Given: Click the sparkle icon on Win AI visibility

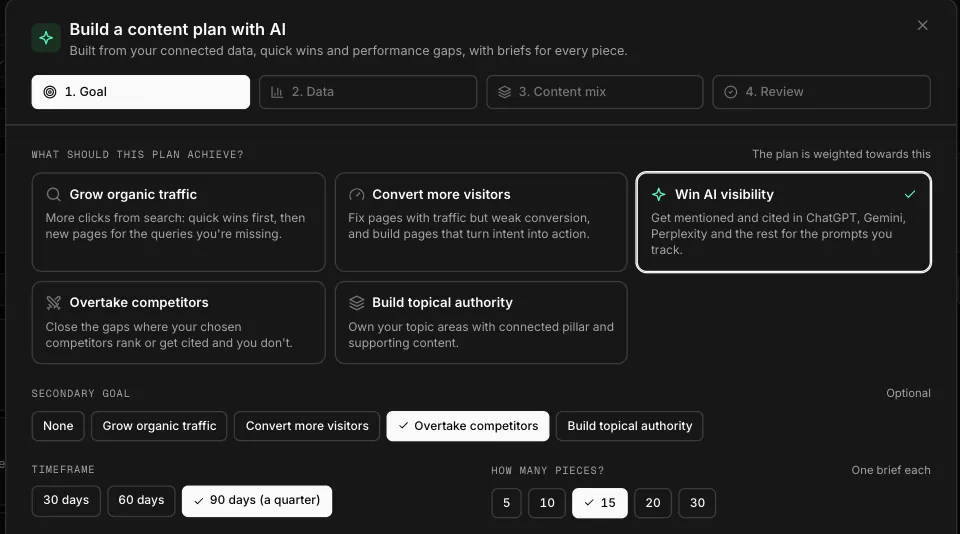Looking at the screenshot, I should [x=659, y=195].
